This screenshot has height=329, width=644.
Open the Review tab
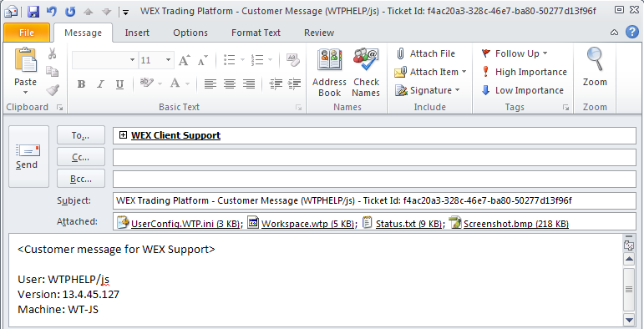pyautogui.click(x=319, y=33)
